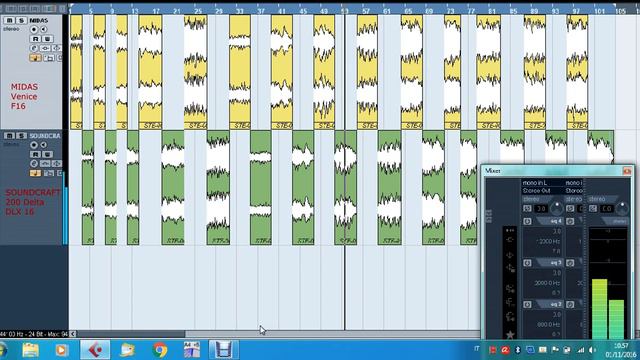640x360 pixels.
Task: Toggle monitor on the MIDAS track
Action: [x=43, y=29]
